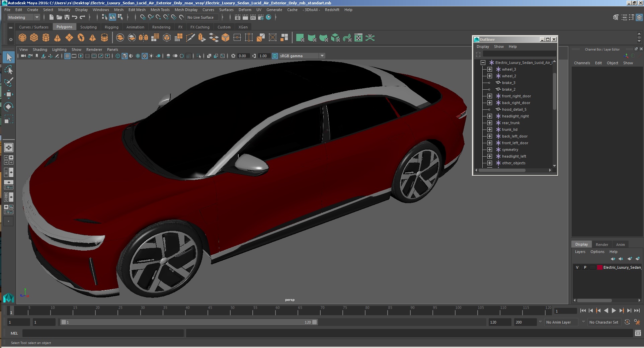Save the current scene
Screen dimensions: 644x348
click(x=67, y=17)
